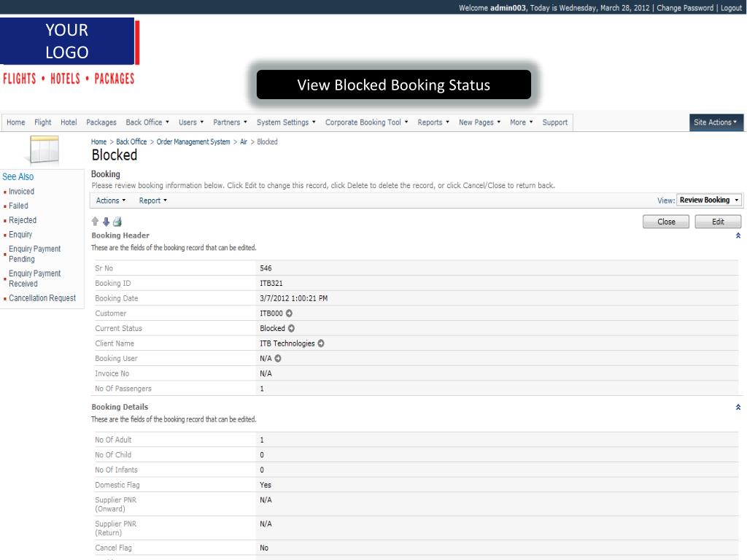Click the Cancel Flag value No

point(264,548)
